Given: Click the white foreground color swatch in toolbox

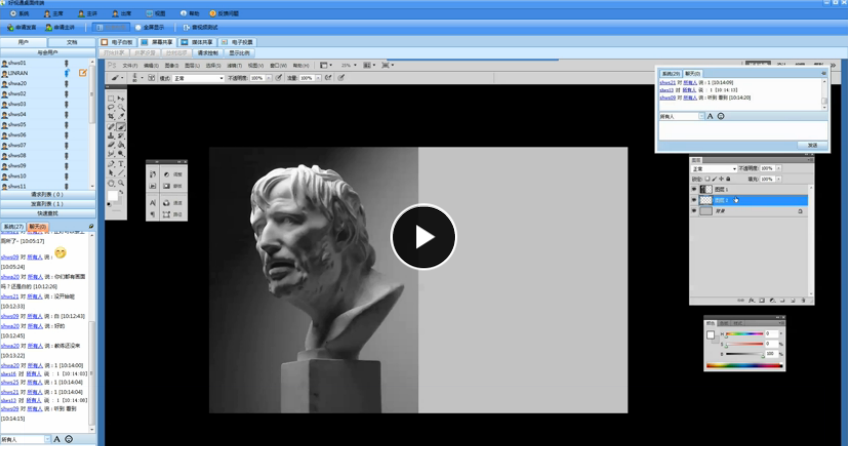Looking at the screenshot, I should click(x=113, y=196).
